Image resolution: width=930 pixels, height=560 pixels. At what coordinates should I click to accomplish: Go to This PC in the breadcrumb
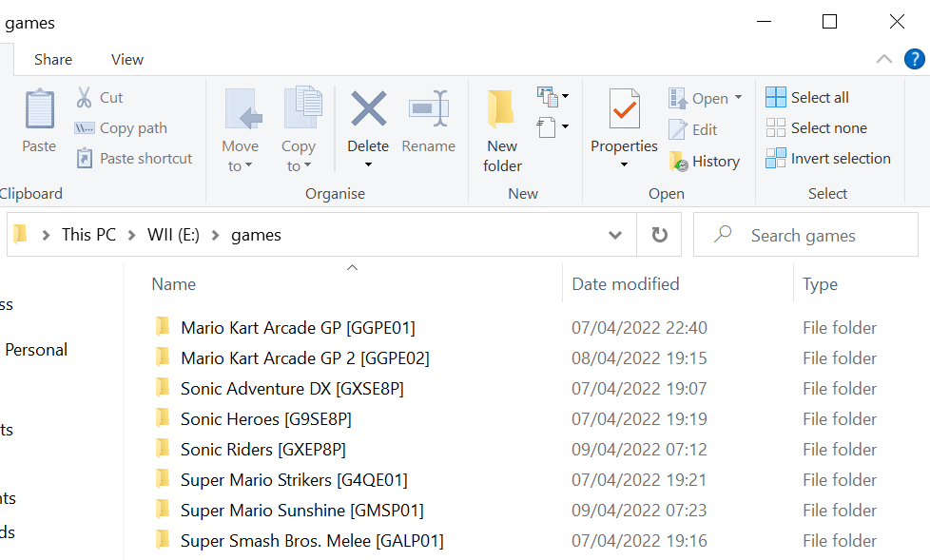(89, 235)
